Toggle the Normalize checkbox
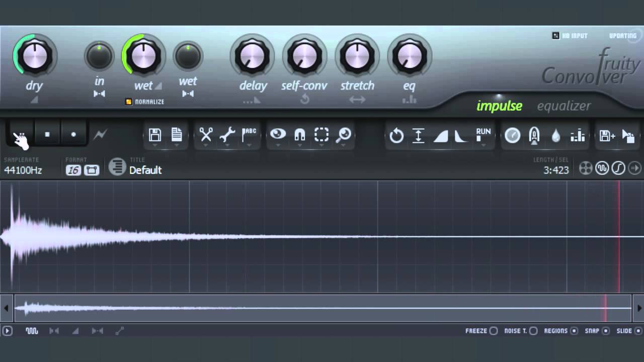 (128, 102)
